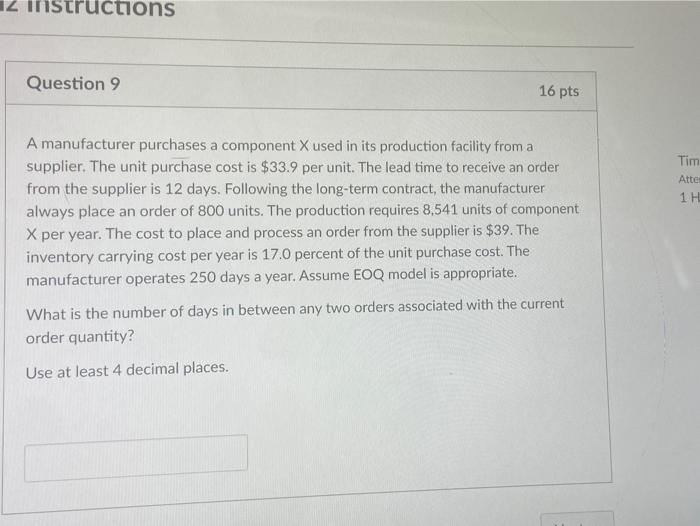Click the 12 days lead time text
The width and height of the screenshot is (700, 526).
192,189
